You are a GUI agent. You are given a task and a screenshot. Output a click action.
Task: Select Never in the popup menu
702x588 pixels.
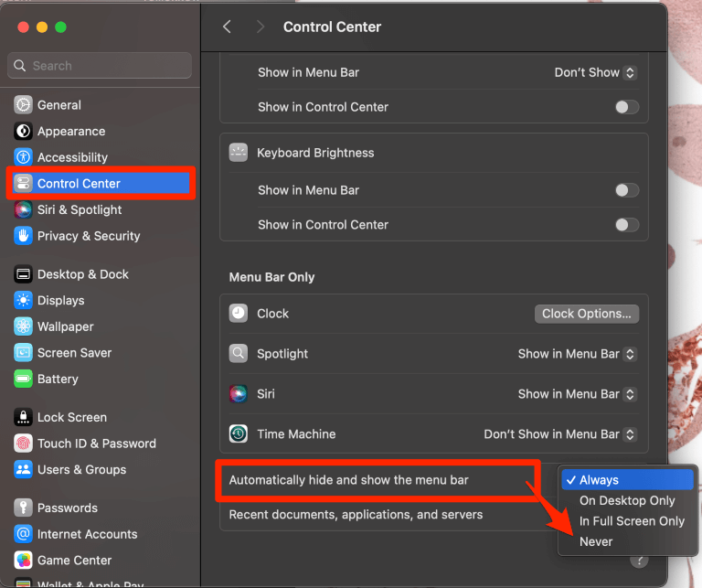click(596, 541)
